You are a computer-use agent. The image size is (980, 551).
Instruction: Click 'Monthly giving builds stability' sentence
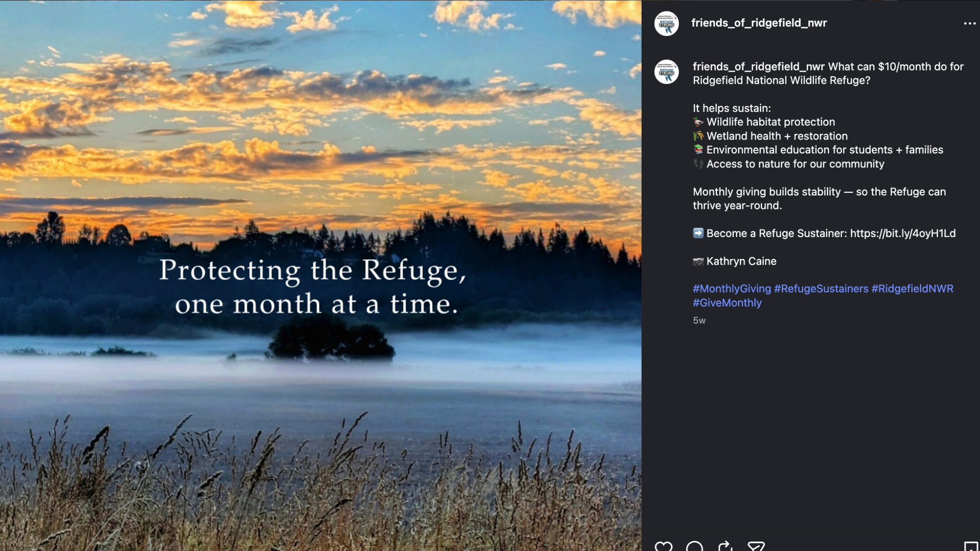(819, 199)
